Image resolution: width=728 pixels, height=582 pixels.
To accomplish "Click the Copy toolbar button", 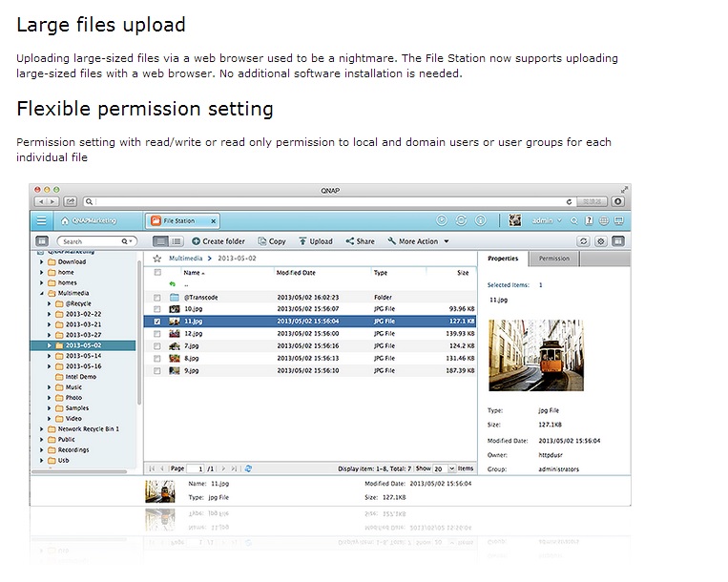I will tap(272, 241).
